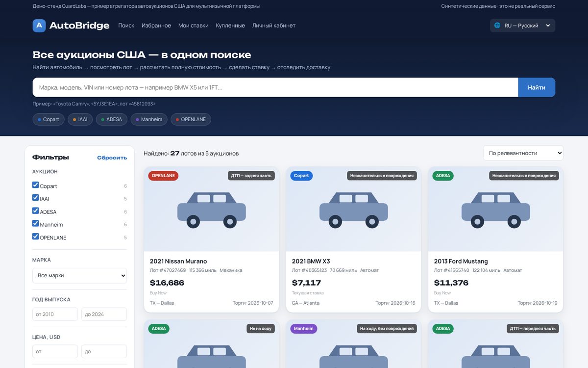This screenshot has width=588, height=368.
Task: Click the ADESA badge on Mustang card
Action: [x=443, y=176]
